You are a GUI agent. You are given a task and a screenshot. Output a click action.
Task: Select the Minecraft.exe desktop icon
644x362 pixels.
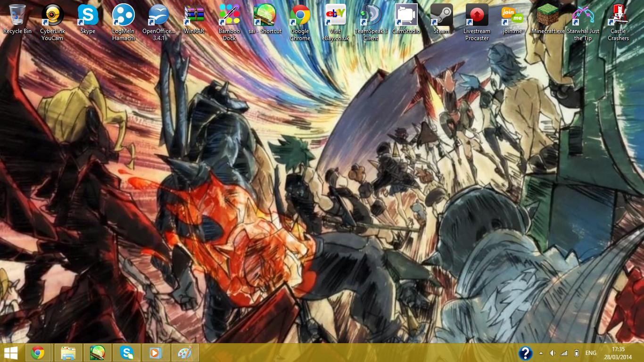click(x=547, y=19)
